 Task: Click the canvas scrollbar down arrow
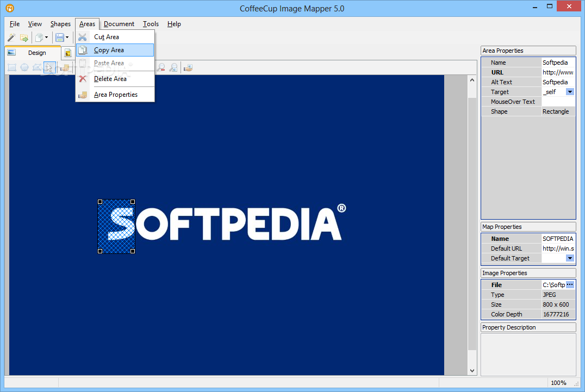472,370
